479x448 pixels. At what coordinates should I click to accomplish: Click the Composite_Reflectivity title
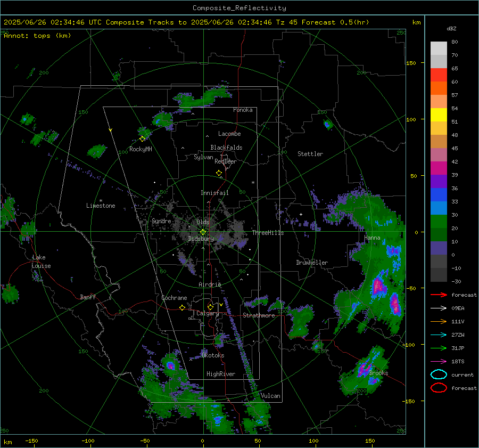pyautogui.click(x=240, y=8)
